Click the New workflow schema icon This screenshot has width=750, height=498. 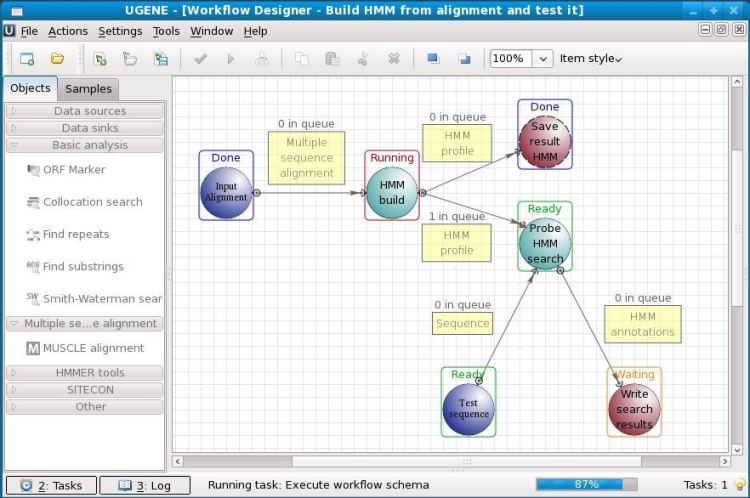[x=27, y=59]
